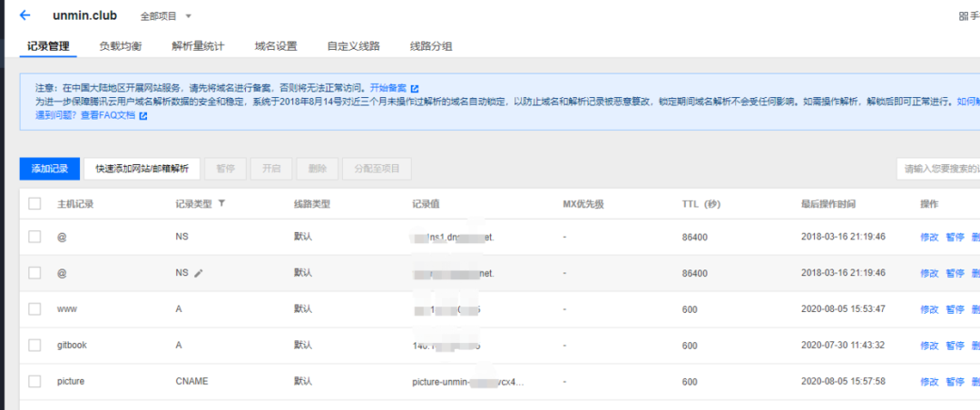Click the 记录值 column header
This screenshot has width=980, height=410.
(x=426, y=204)
